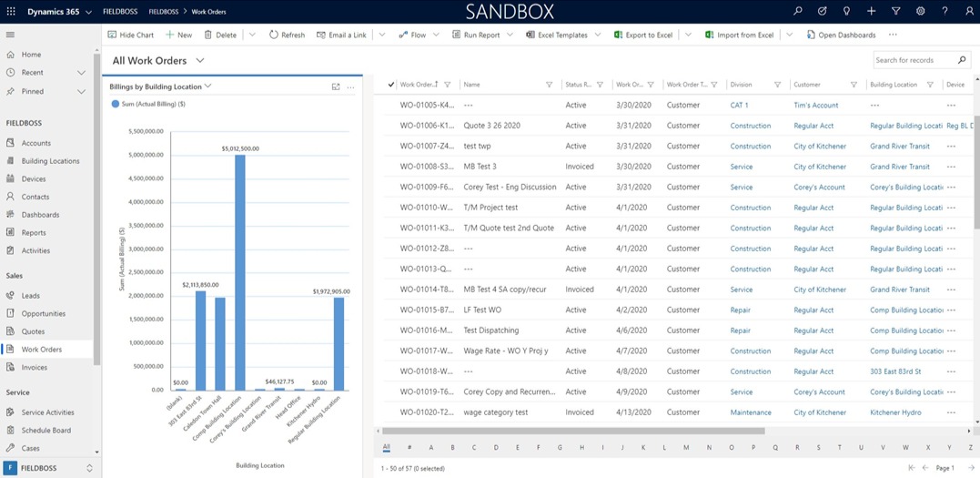Open the lightbulb assistant icon

(846, 11)
